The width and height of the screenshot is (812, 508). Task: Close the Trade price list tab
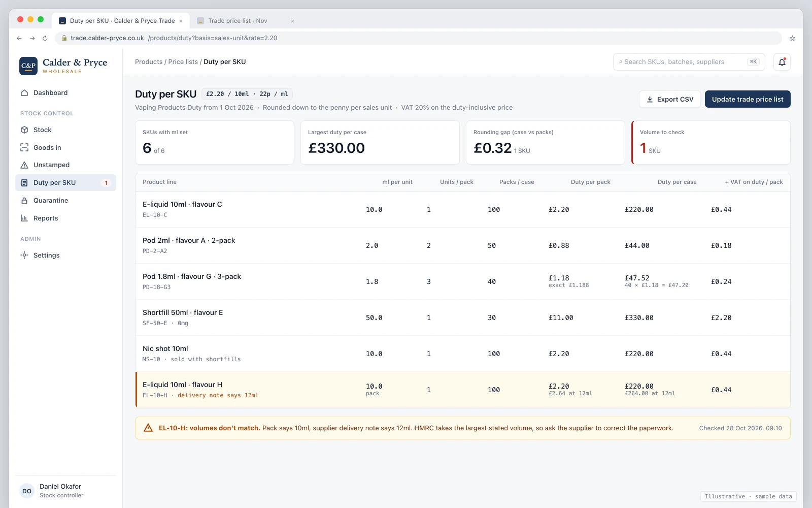point(292,21)
